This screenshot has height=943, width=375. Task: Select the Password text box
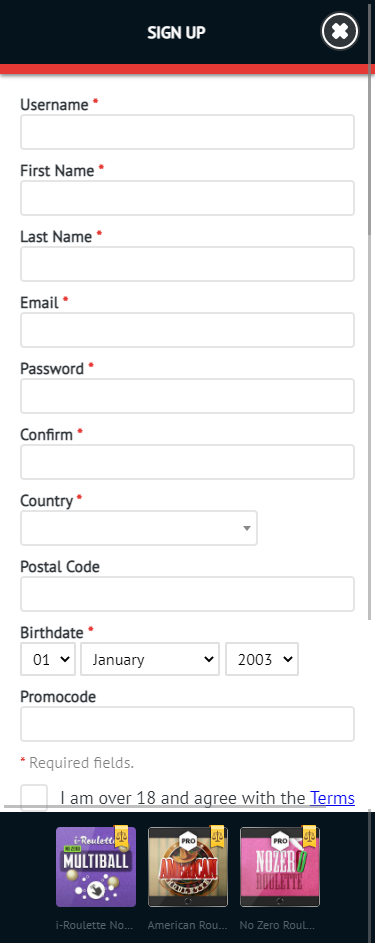click(188, 396)
